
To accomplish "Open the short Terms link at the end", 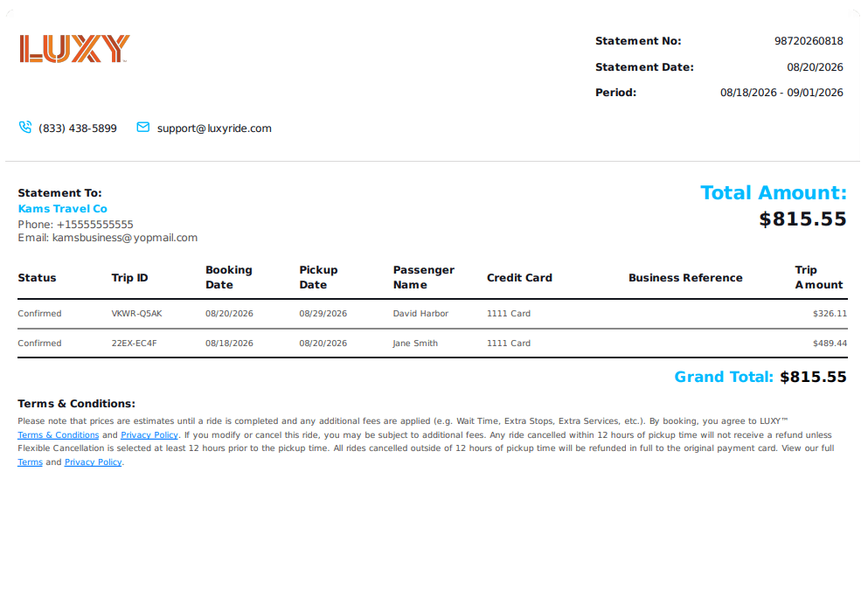I will click(30, 462).
